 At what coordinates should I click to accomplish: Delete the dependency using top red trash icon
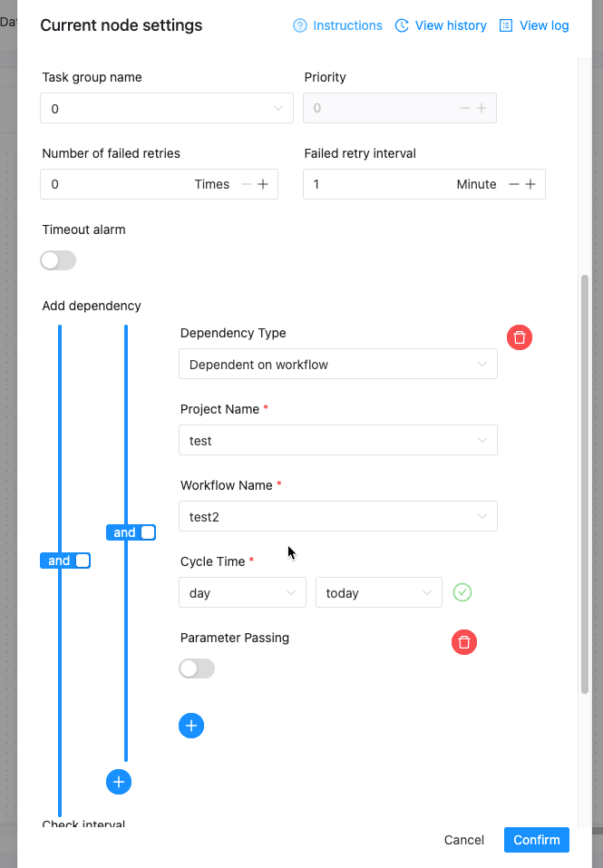pyautogui.click(x=520, y=337)
